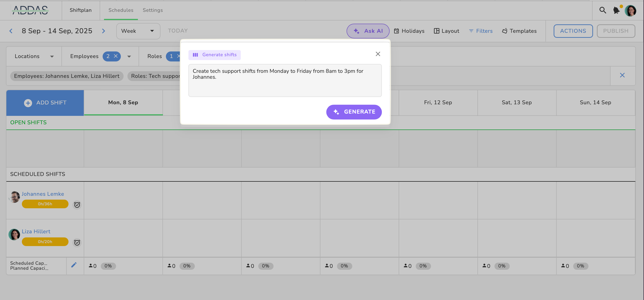Clear the Employees filter badge
This screenshot has width=644, height=300.
[x=116, y=56]
